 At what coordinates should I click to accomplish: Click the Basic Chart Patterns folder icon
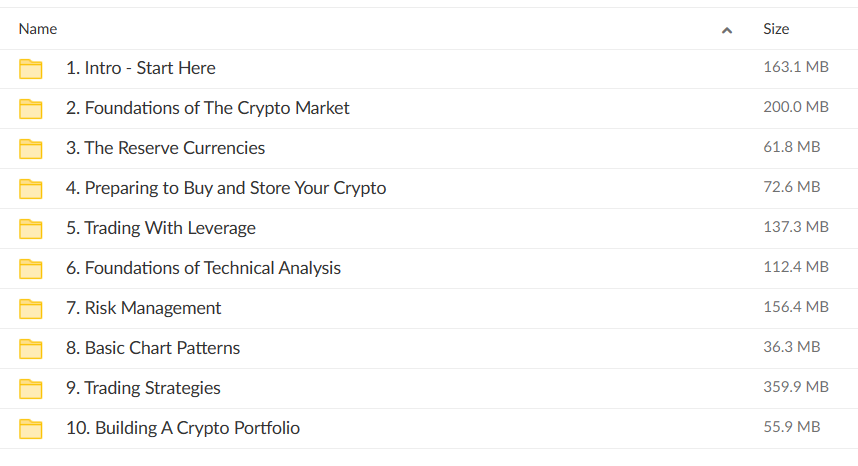pos(31,349)
